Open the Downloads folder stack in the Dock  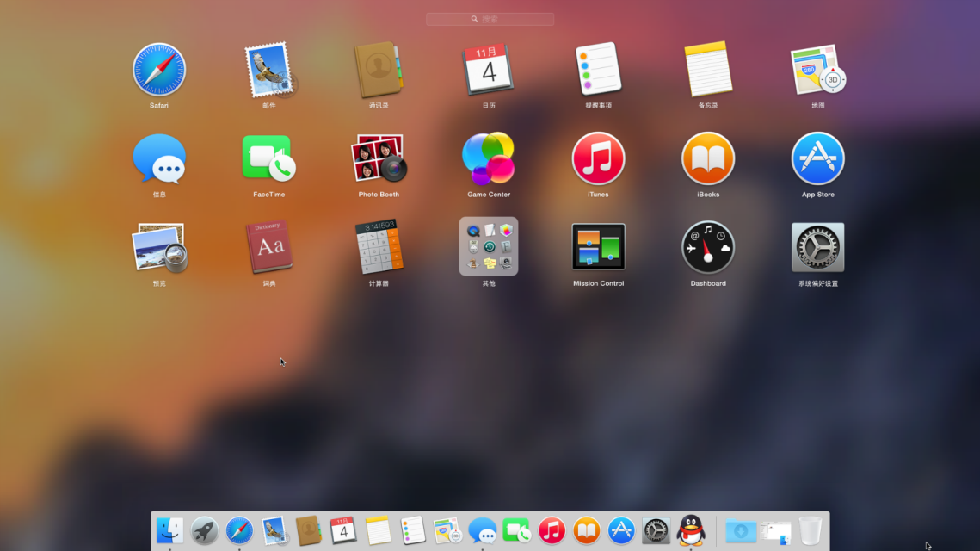coord(741,531)
